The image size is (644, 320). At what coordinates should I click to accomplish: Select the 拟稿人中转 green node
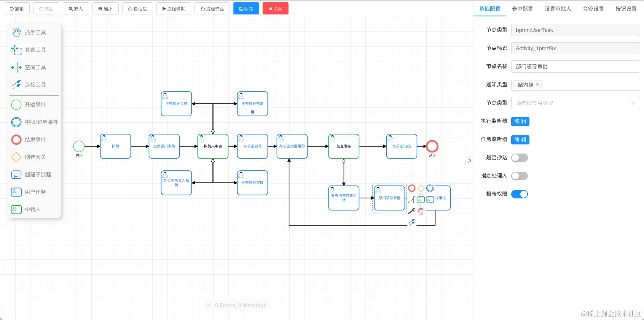coord(213,146)
